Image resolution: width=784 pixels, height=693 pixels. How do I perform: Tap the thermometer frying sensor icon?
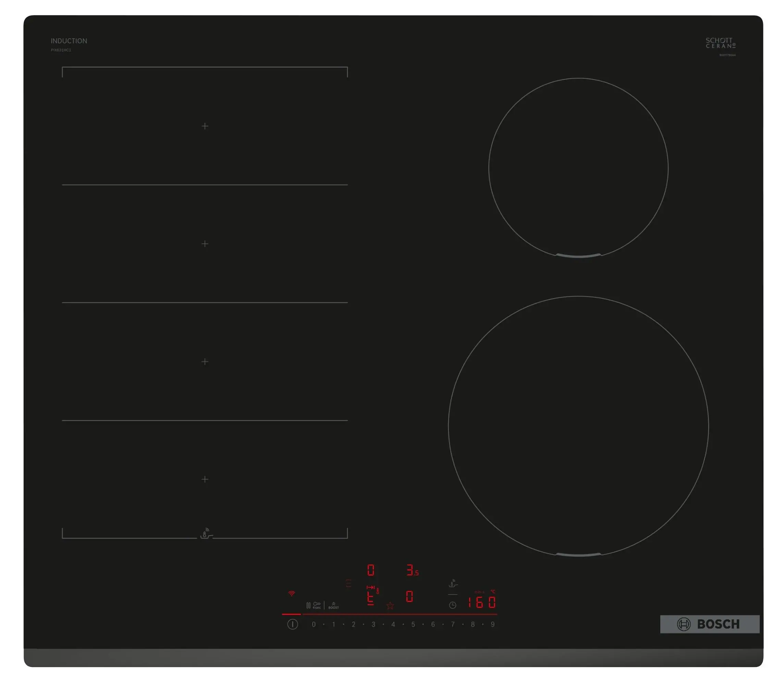coord(377,591)
